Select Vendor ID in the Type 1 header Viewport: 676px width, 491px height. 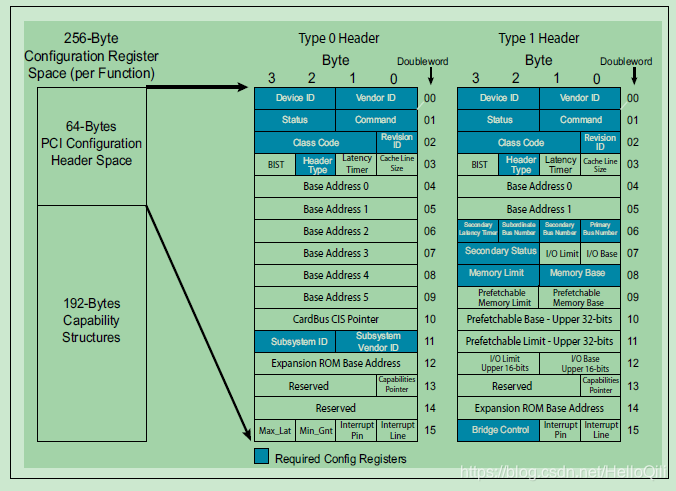click(580, 98)
